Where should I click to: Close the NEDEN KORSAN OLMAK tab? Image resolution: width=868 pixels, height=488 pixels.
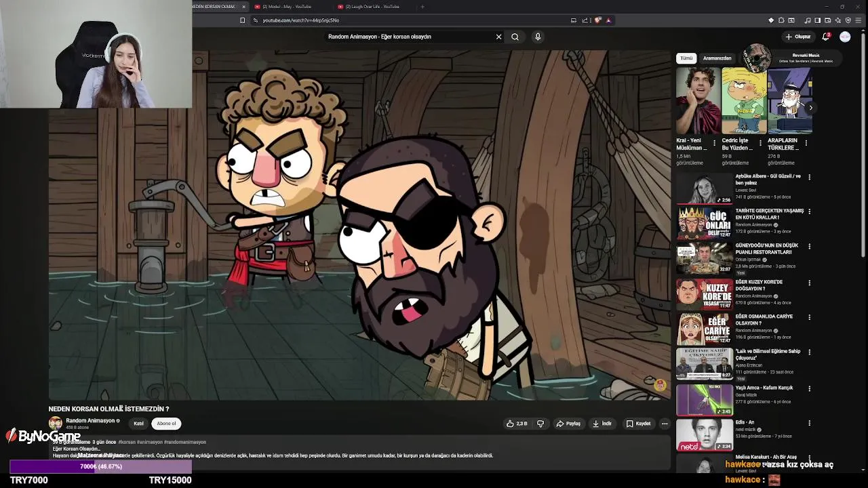click(x=244, y=7)
